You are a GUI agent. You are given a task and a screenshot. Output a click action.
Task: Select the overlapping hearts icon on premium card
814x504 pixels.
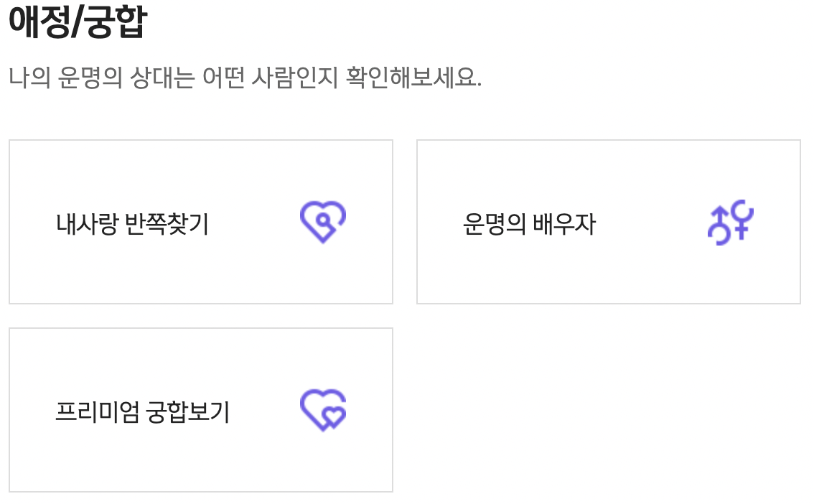tap(322, 411)
